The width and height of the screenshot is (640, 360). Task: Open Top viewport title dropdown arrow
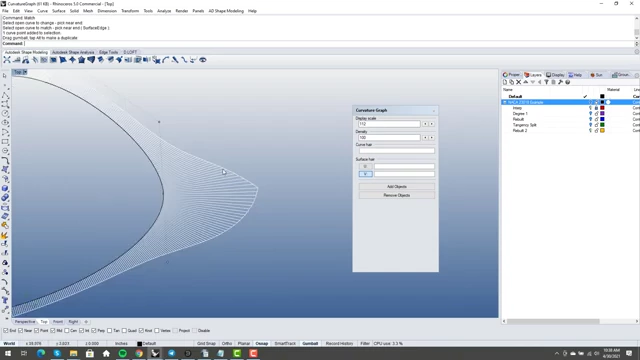point(25,72)
